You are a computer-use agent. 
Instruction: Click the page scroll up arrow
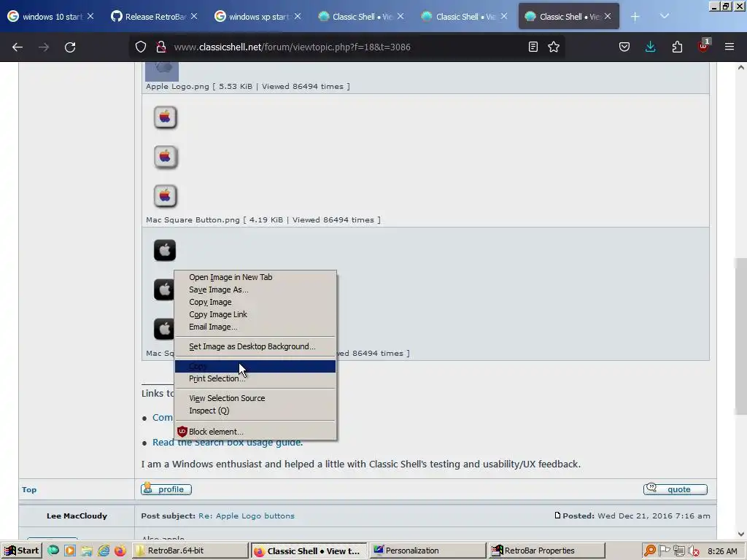(741, 68)
